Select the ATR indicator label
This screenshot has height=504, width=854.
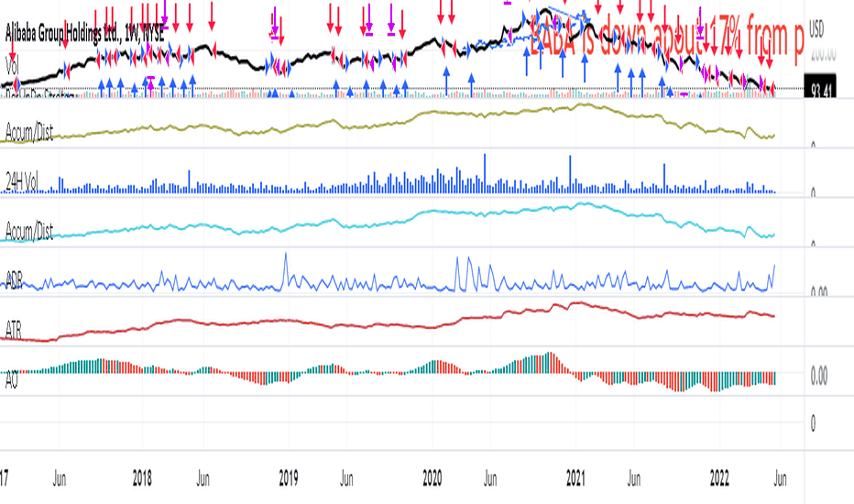[14, 330]
